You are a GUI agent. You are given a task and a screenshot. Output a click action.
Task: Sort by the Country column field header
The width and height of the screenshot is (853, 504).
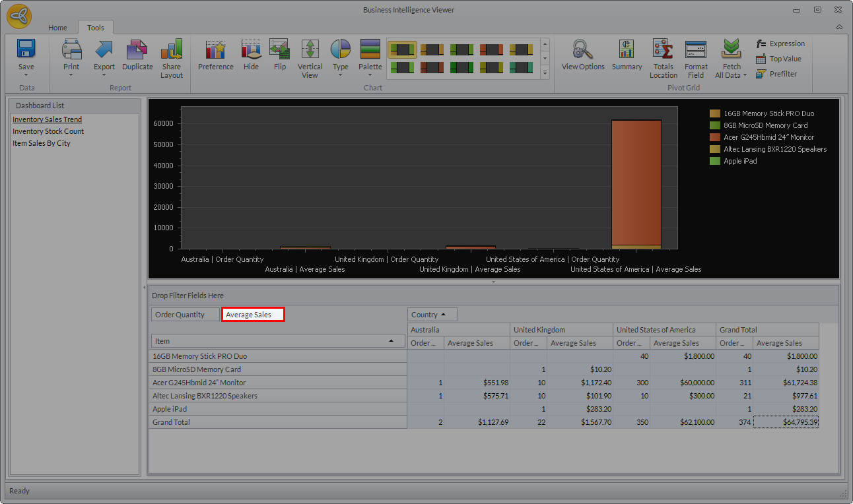click(432, 315)
